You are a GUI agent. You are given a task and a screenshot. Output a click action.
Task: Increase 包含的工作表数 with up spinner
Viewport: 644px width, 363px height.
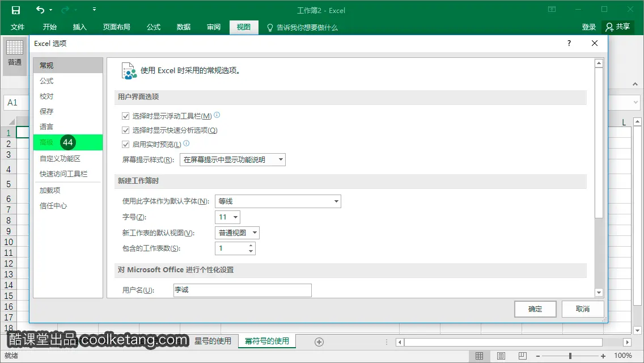[251, 246]
